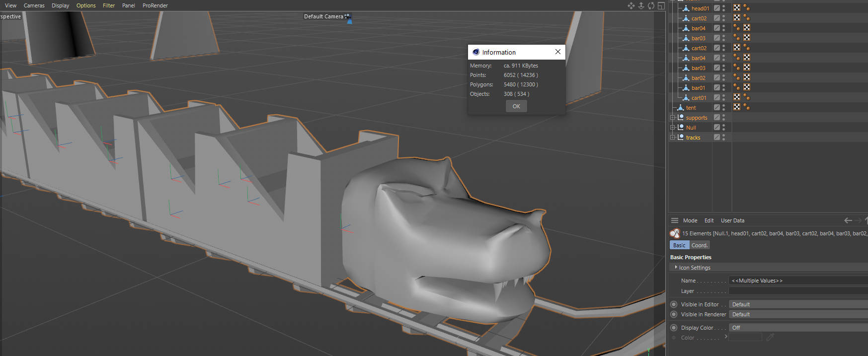This screenshot has height=356, width=868.
Task: Switch to the Coord. tab
Action: (700, 245)
